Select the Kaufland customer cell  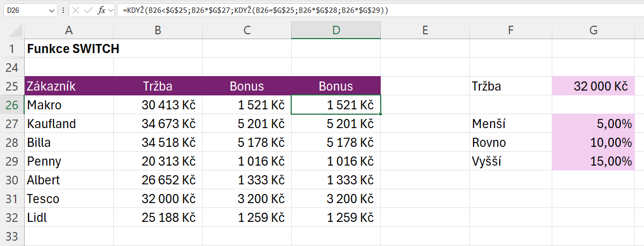click(x=69, y=124)
